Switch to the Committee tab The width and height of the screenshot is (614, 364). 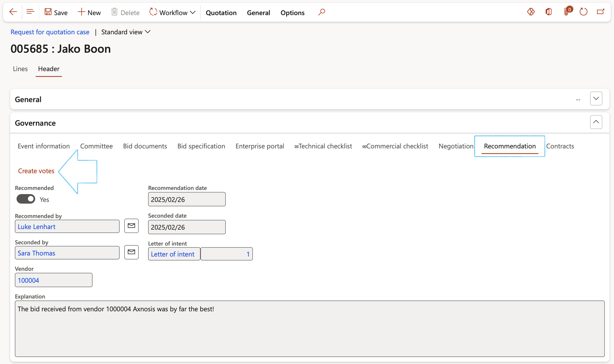pyautogui.click(x=96, y=146)
